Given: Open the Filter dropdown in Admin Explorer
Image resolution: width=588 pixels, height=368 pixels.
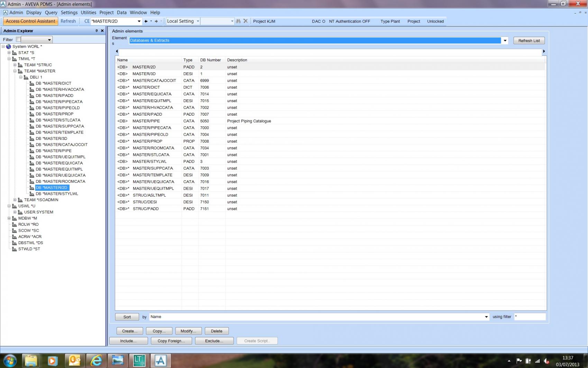Looking at the screenshot, I should point(49,39).
